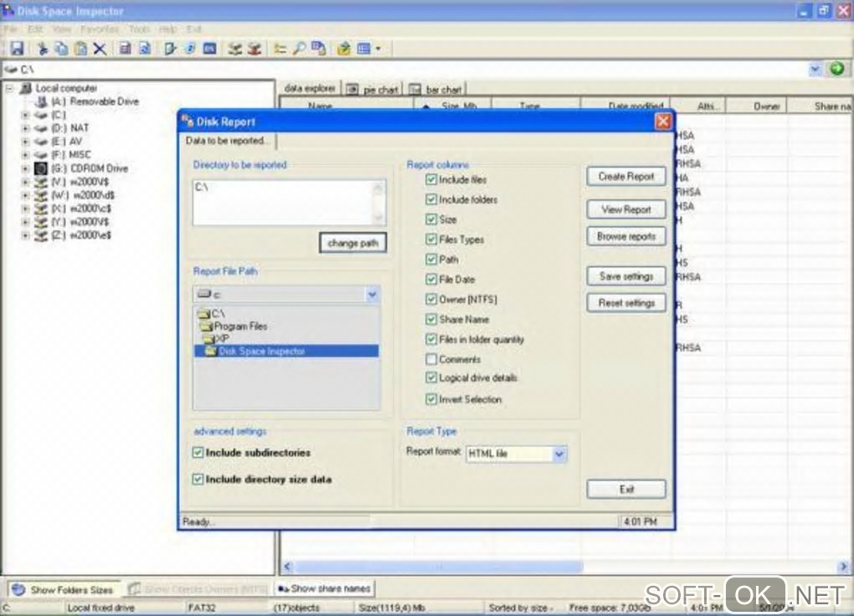Click the disconnect network drive red icon
This screenshot has height=616, width=854.
tap(255, 49)
